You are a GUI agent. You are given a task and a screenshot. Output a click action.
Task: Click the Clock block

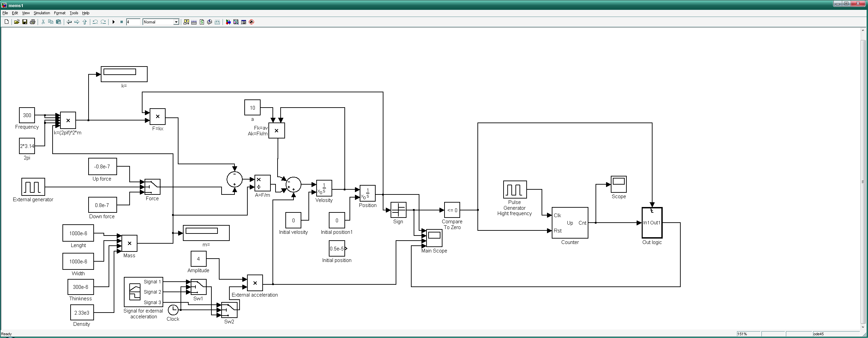[x=173, y=310]
